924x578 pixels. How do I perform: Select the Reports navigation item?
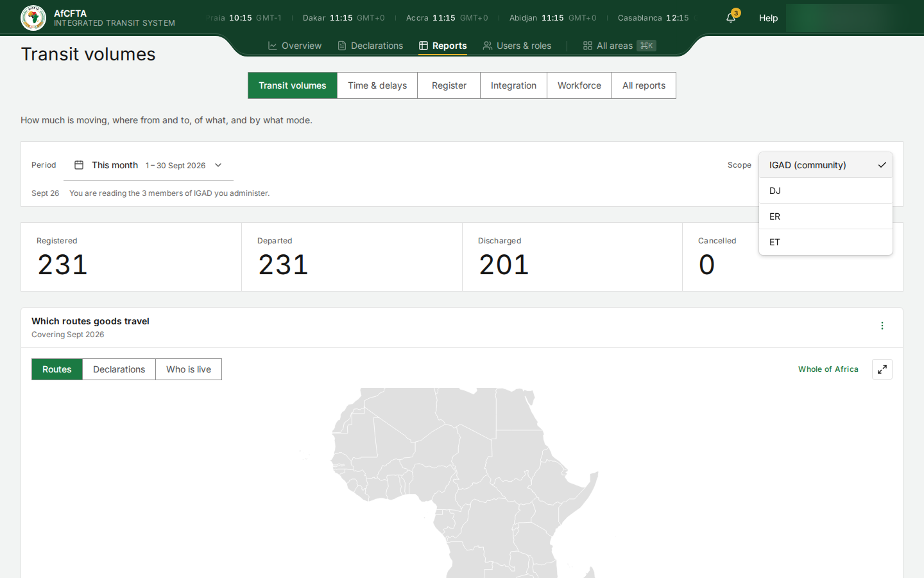coord(443,46)
